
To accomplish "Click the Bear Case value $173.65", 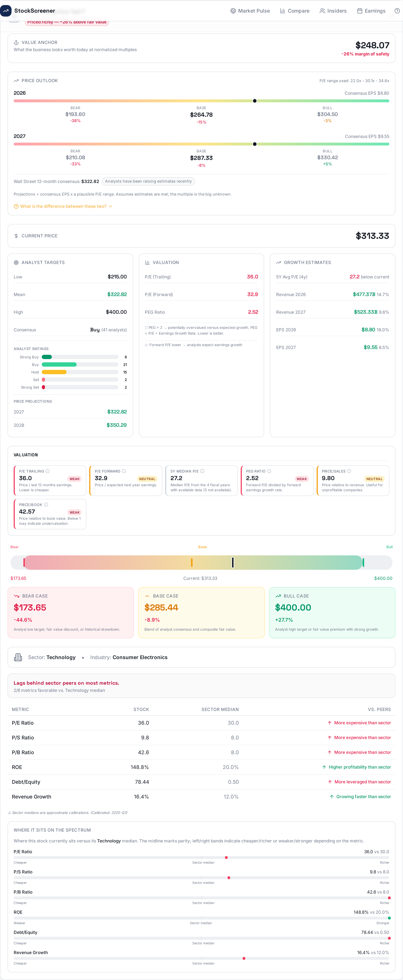I will 30,608.
